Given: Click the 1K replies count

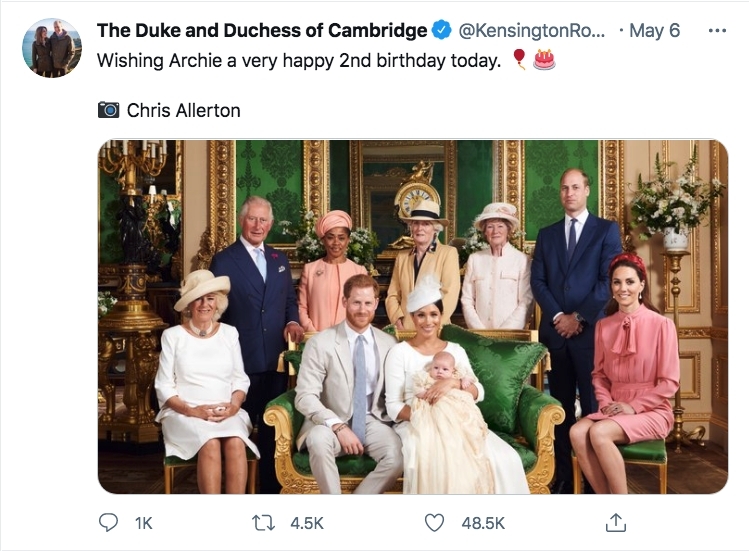Looking at the screenshot, I should (x=143, y=523).
